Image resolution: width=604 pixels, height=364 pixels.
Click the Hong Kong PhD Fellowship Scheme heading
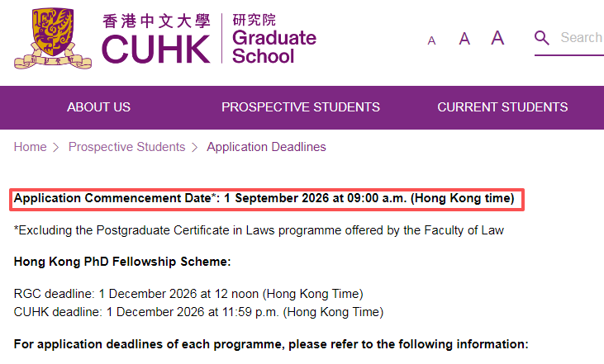pos(122,262)
